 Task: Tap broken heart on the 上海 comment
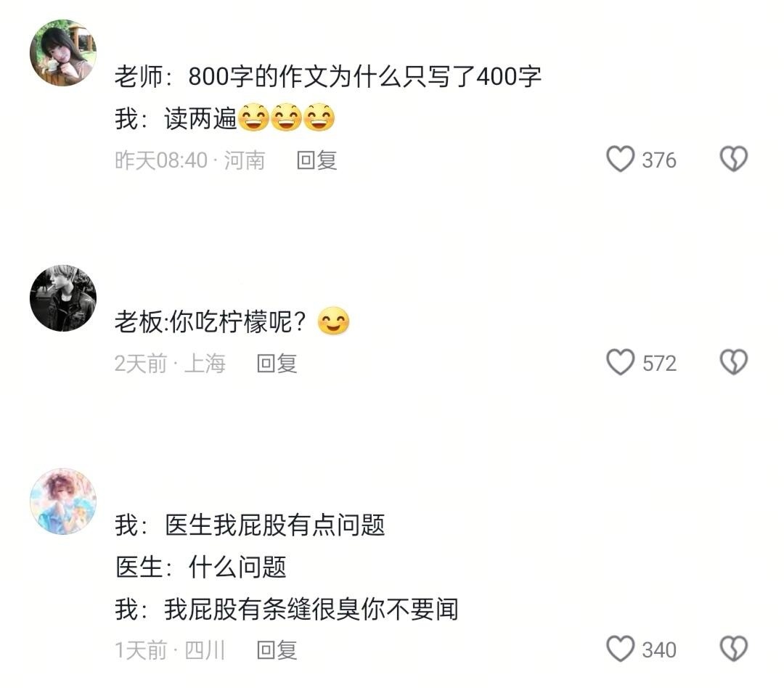click(x=733, y=362)
